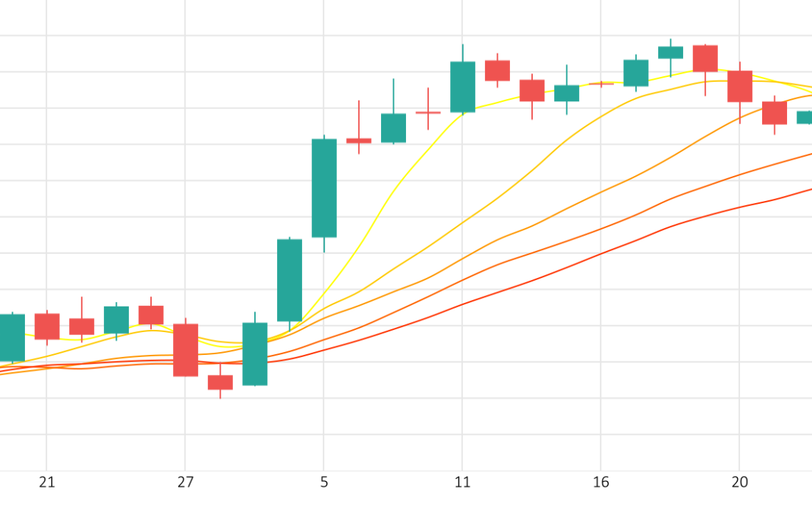812x506 pixels.
Task: Select the date label 27 on the axis
Action: pyautogui.click(x=185, y=482)
